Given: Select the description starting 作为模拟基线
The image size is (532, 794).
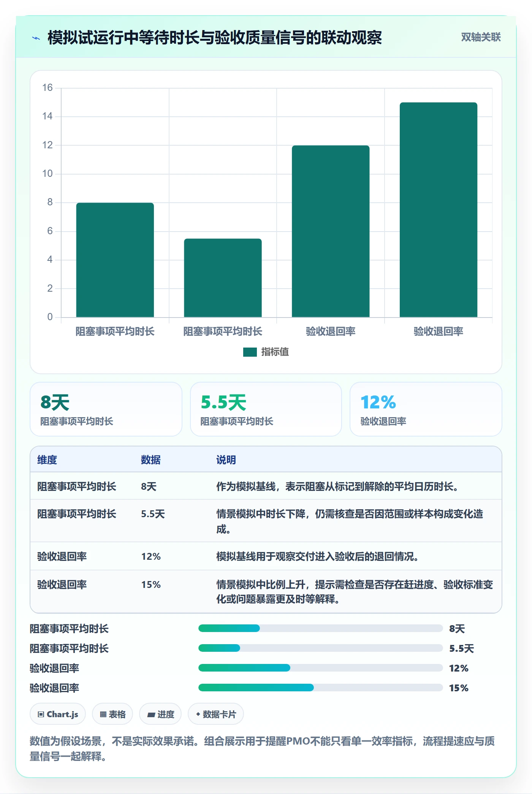Looking at the screenshot, I should [x=337, y=486].
